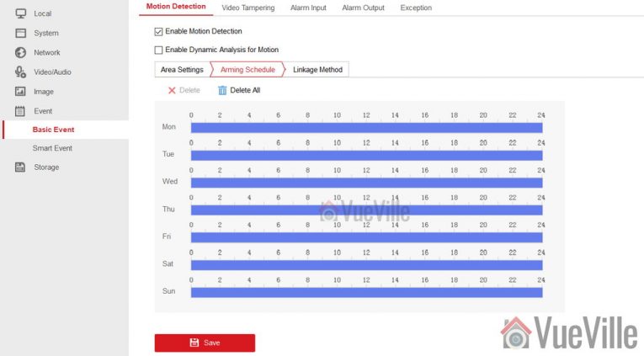Viewport: 644px width, 356px height.
Task: Select the Monday schedule bar
Action: click(366, 128)
